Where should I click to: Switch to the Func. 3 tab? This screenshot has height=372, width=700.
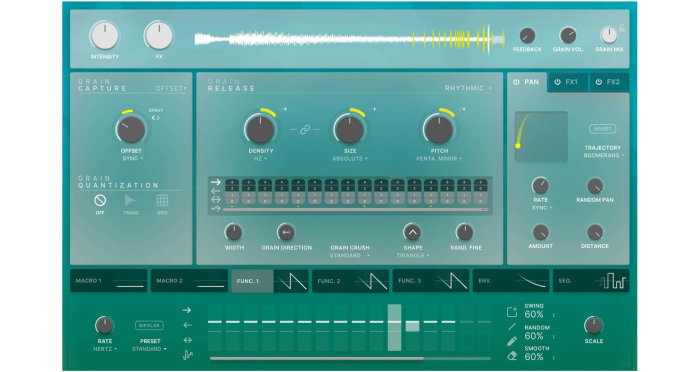431,281
